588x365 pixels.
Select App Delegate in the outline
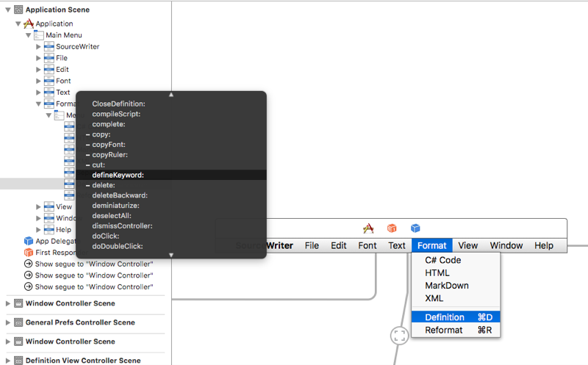tap(56, 241)
